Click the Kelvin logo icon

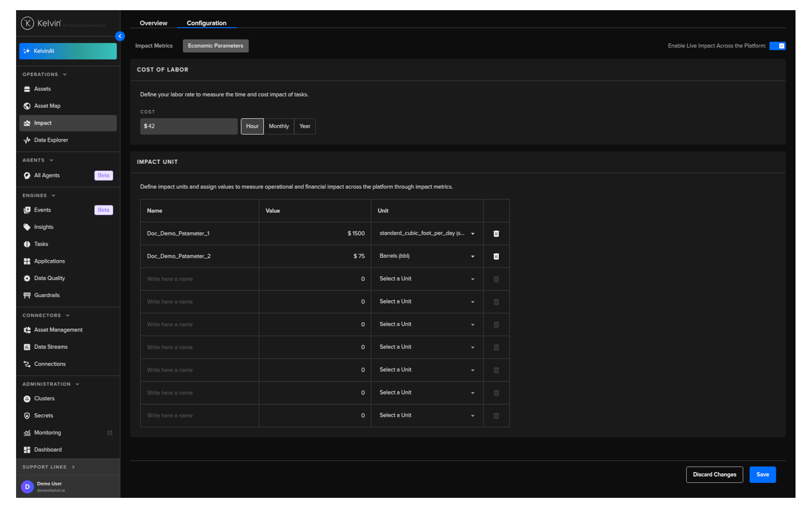(x=27, y=23)
